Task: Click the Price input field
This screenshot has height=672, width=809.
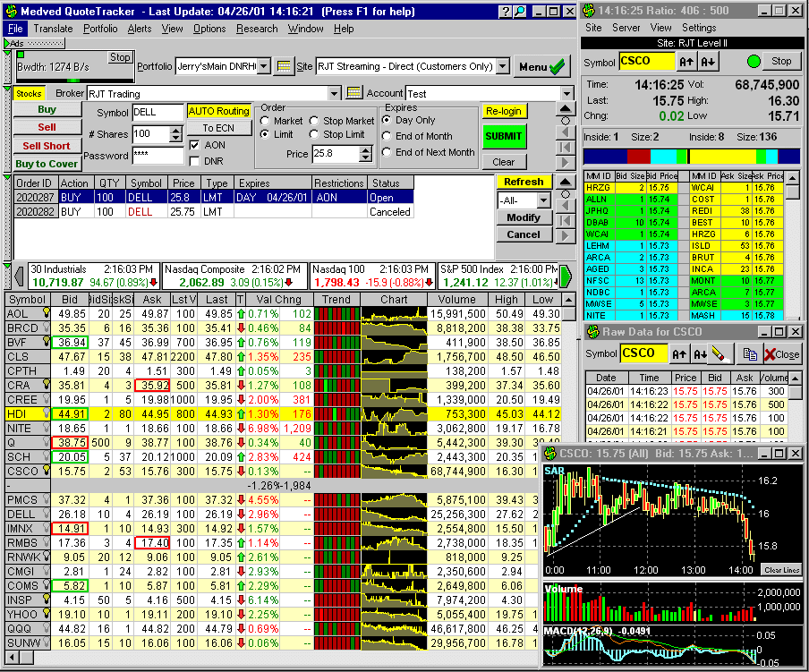Action: click(334, 154)
